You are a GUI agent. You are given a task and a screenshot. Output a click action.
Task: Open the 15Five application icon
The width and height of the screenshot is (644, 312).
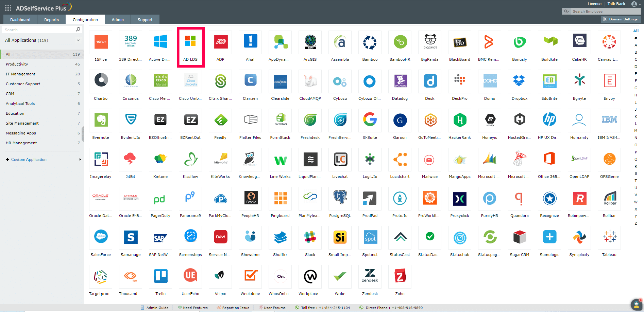101,42
